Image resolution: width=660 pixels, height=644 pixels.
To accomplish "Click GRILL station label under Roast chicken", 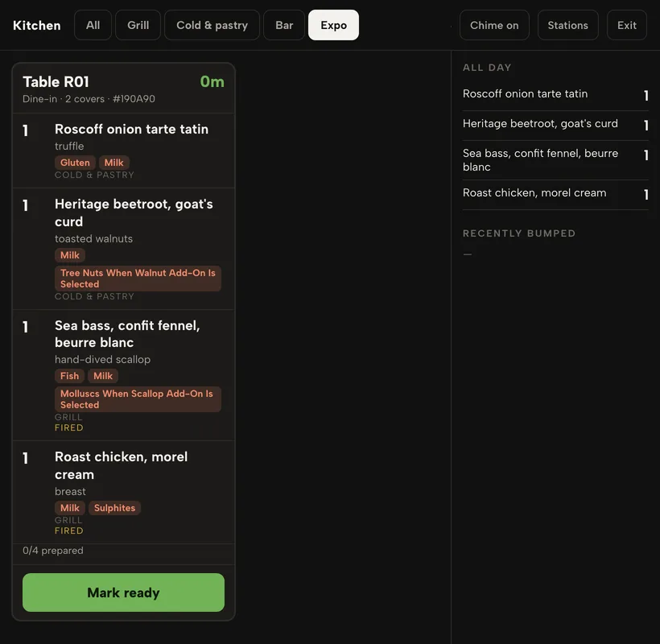I will [x=68, y=520].
